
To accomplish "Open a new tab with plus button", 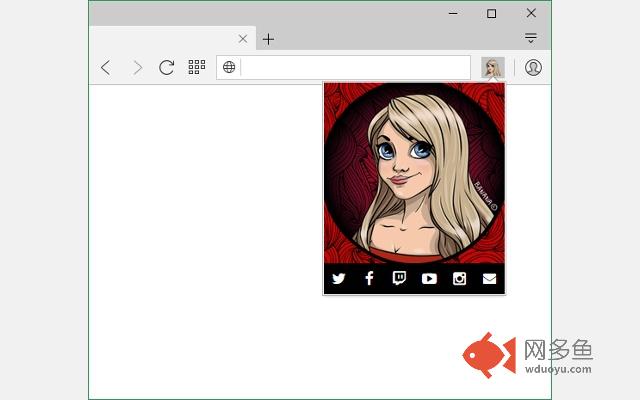I will pyautogui.click(x=268, y=39).
